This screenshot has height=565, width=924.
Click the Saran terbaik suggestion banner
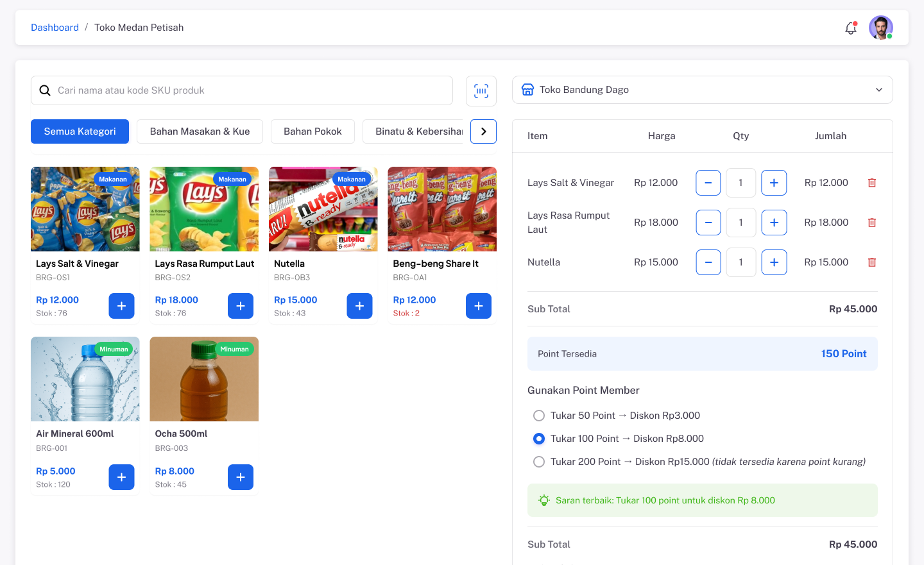click(x=703, y=500)
